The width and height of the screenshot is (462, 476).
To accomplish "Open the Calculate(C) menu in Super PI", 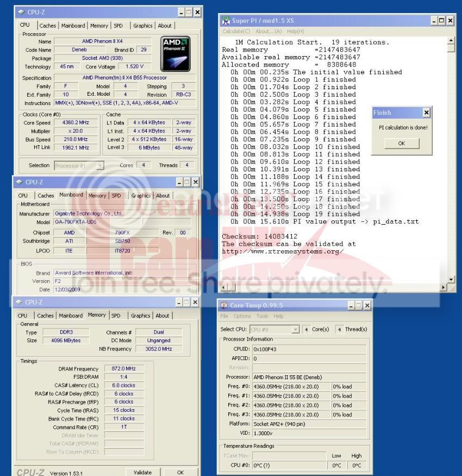I will [x=236, y=32].
